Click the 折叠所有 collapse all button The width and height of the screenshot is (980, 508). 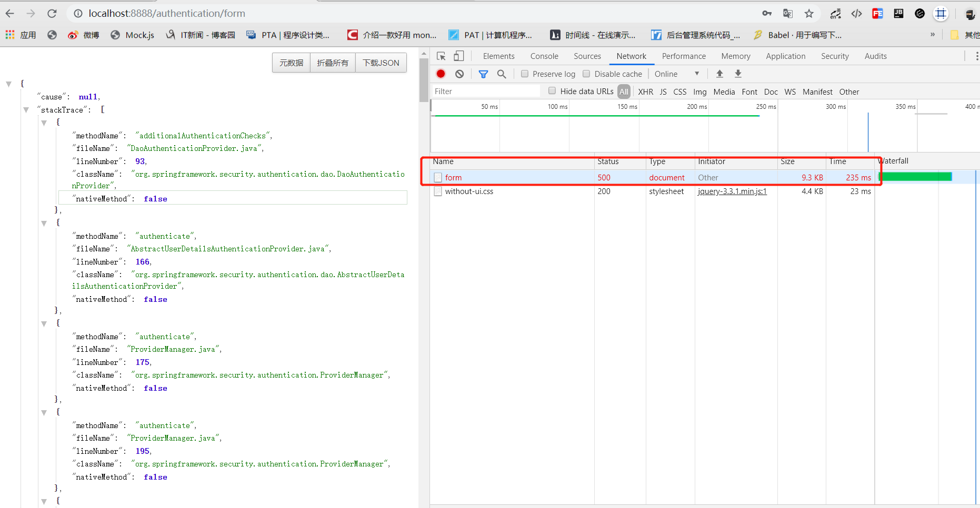(333, 63)
